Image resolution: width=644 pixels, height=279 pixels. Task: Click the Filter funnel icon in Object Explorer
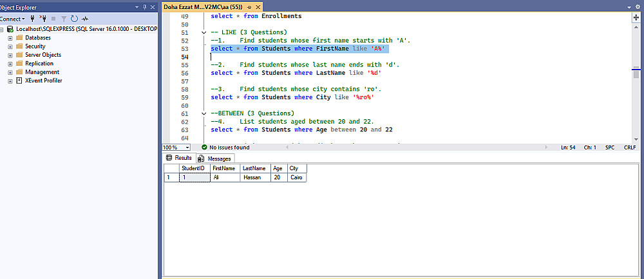pos(64,19)
